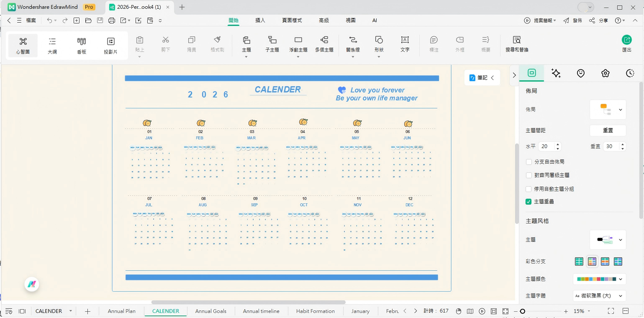Click the 分享 share button
644x318 pixels.
pyautogui.click(x=599, y=21)
